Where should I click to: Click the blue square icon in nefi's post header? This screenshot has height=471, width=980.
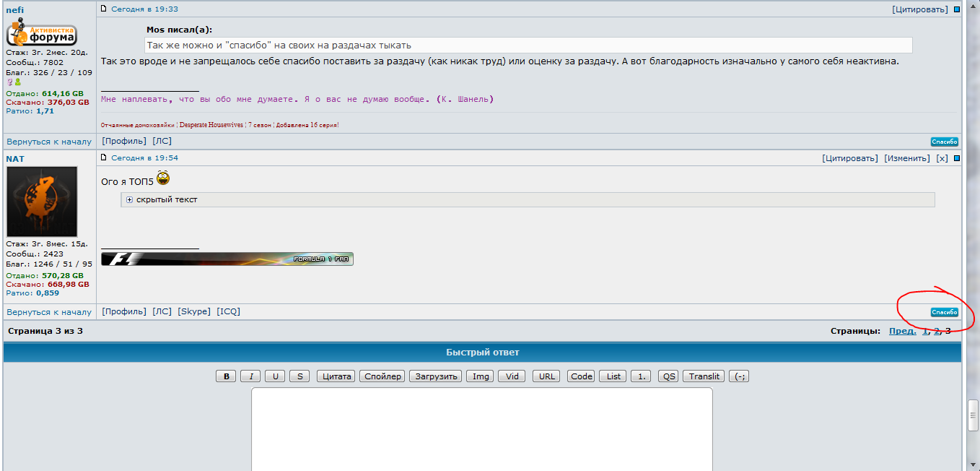(957, 10)
